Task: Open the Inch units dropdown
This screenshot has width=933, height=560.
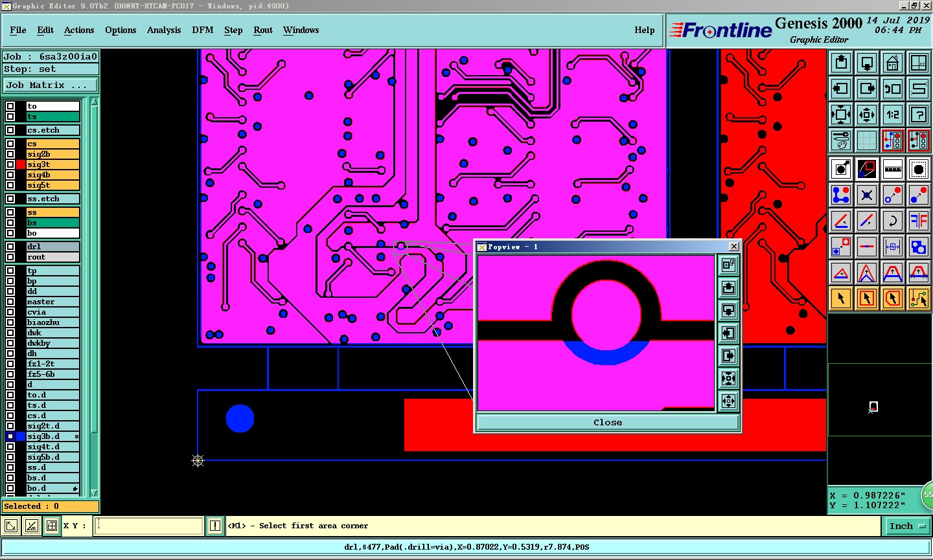Action: [x=906, y=526]
